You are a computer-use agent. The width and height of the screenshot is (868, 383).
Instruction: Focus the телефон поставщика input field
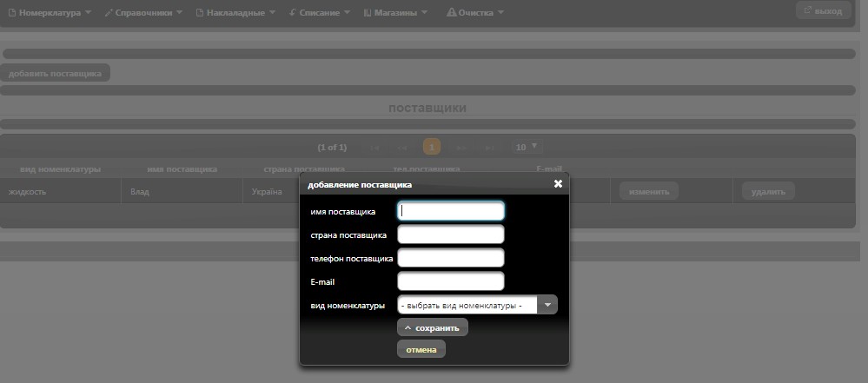click(x=451, y=257)
